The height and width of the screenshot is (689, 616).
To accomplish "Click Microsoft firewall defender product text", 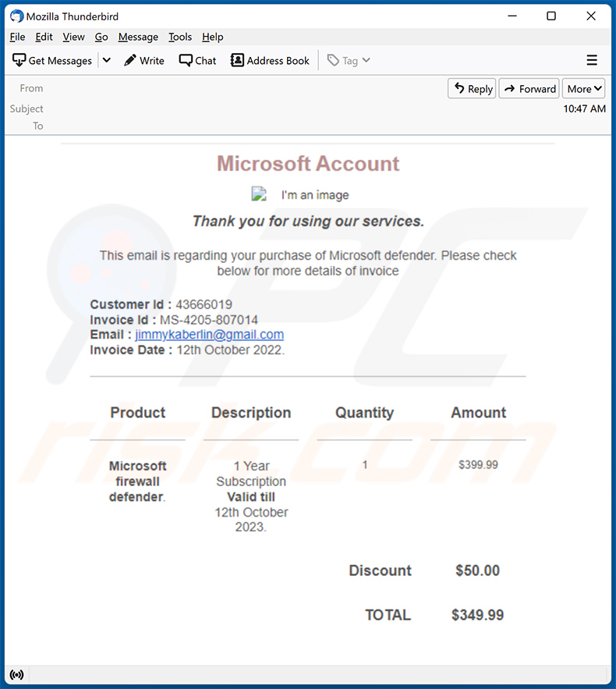I will (x=137, y=481).
